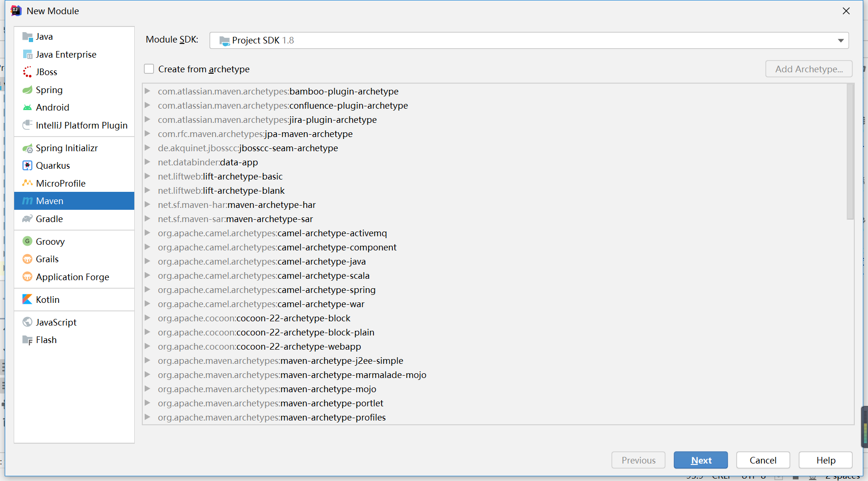Screen dimensions: 868x481
Task: Click the Module SDK combo box field
Action: [529, 41]
